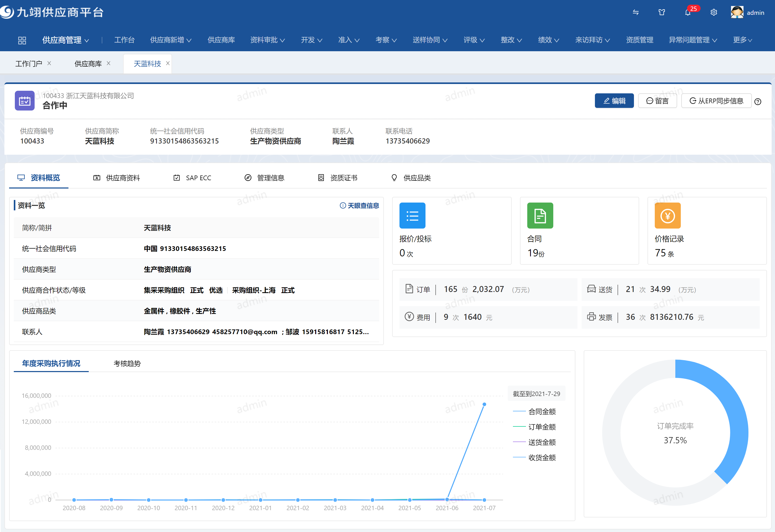Screen dimensions: 775x532
Task: Expand the 供应商新增 menu
Action: click(171, 40)
